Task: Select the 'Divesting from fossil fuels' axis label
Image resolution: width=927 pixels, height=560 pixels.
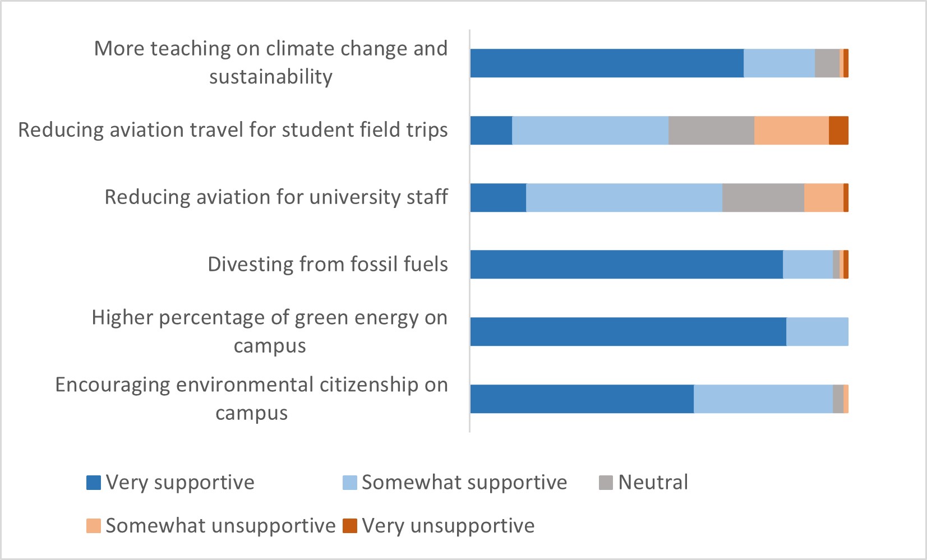Action: point(328,265)
